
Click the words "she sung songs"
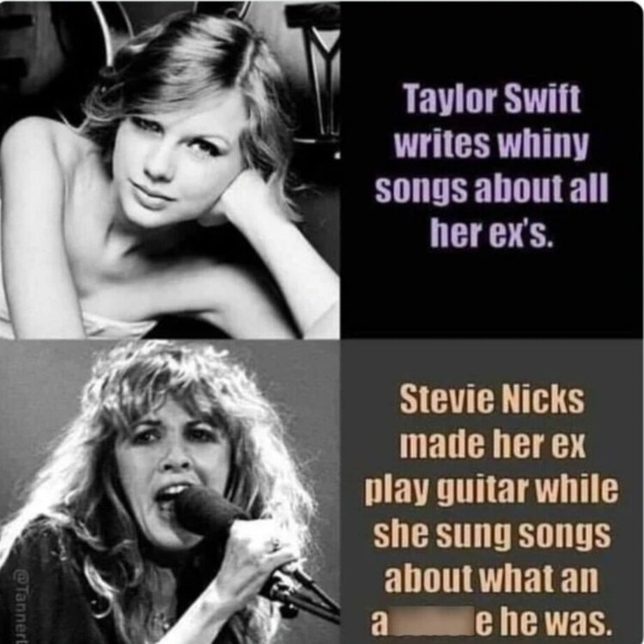492,535
